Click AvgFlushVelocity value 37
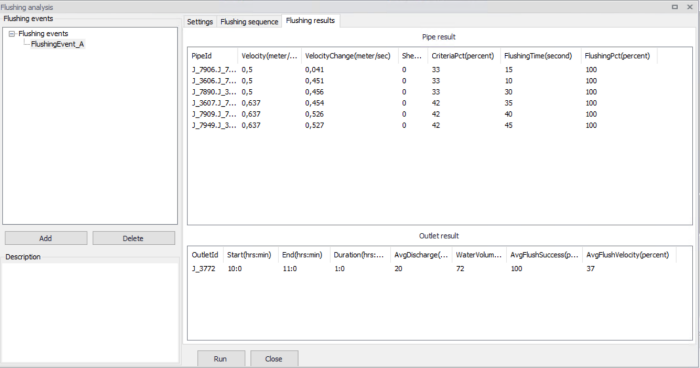 (590, 269)
